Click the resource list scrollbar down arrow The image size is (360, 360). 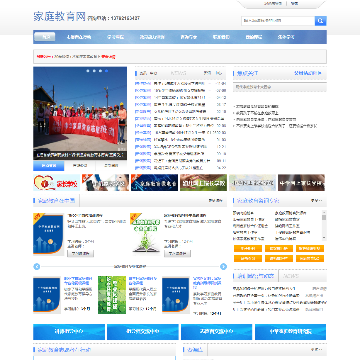[x=324, y=238]
